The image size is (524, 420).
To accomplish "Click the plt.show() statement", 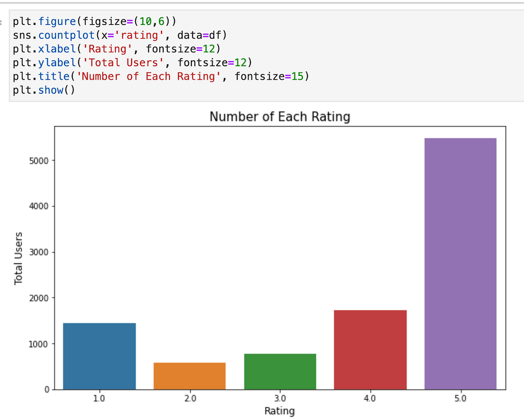I will pos(43,90).
